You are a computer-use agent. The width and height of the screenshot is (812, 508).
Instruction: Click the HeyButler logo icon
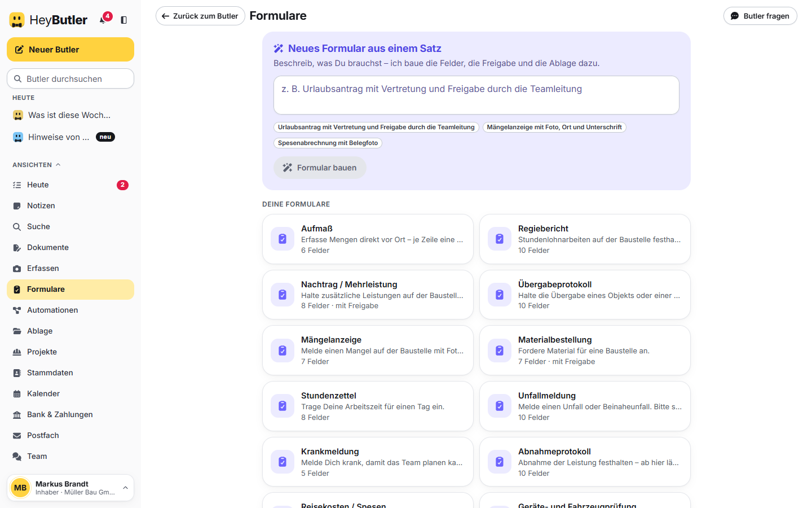pos(17,20)
